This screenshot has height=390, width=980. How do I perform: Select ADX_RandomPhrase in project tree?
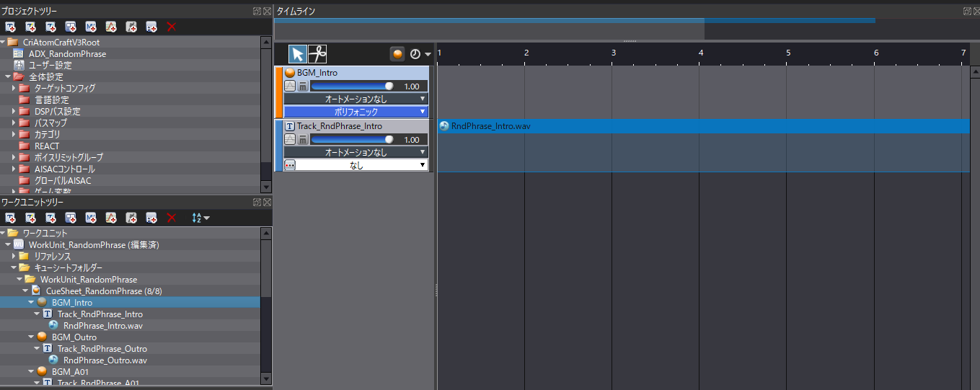pos(67,54)
